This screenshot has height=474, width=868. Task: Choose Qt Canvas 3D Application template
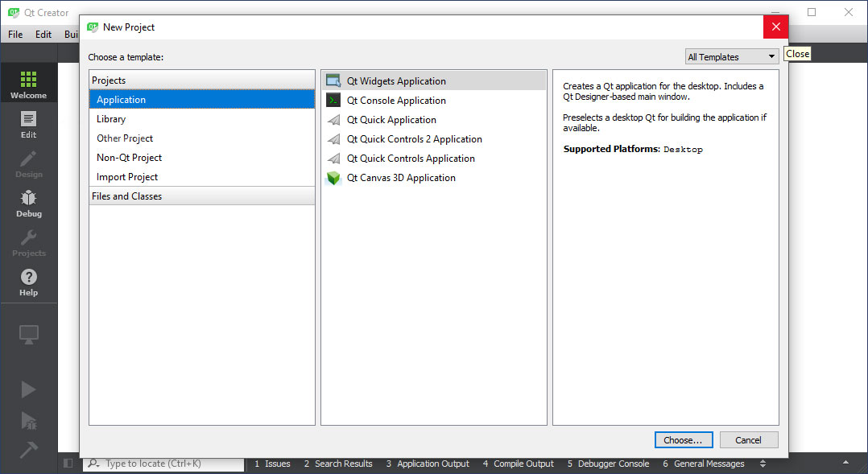click(401, 178)
